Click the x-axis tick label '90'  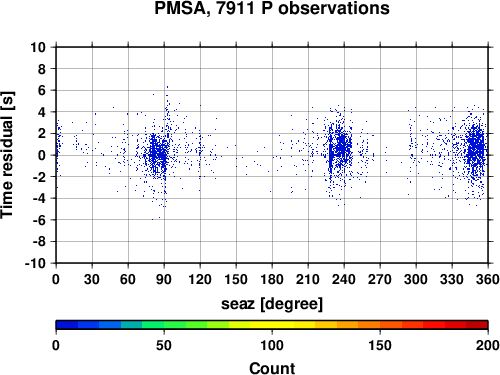tap(164, 279)
